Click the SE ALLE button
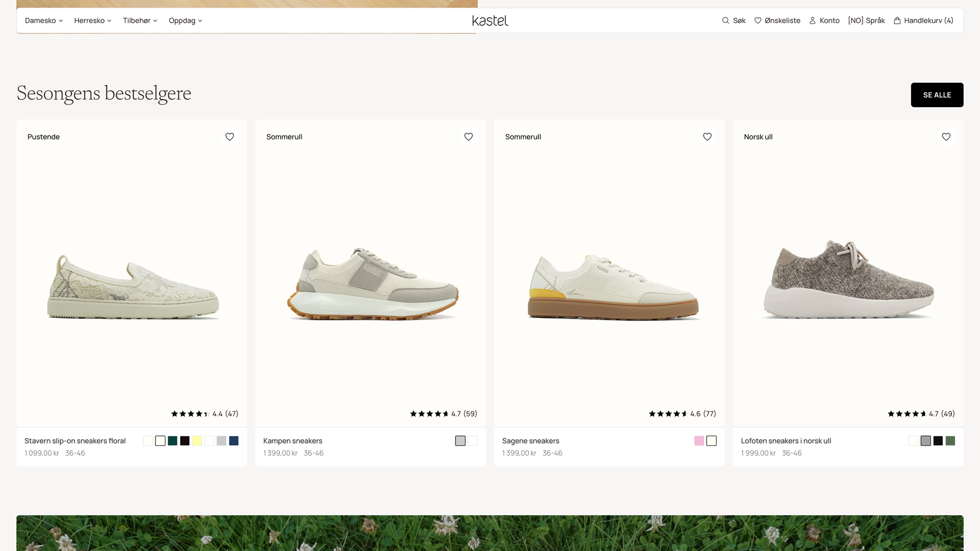This screenshot has height=551, width=980. point(937,95)
